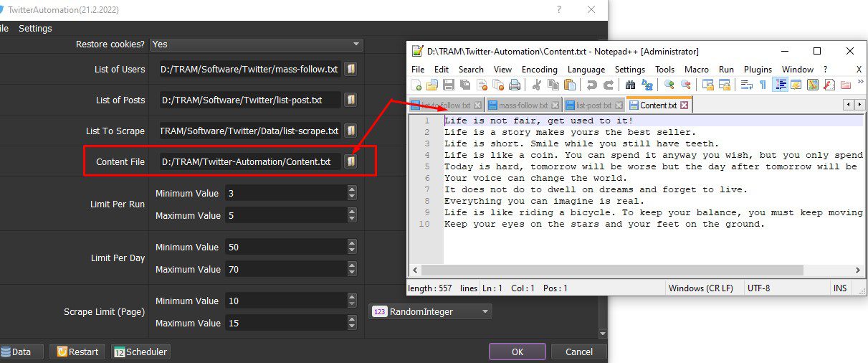Click the Paste clipboard icon in Notepad++
The height and width of the screenshot is (363, 868).
[x=570, y=85]
